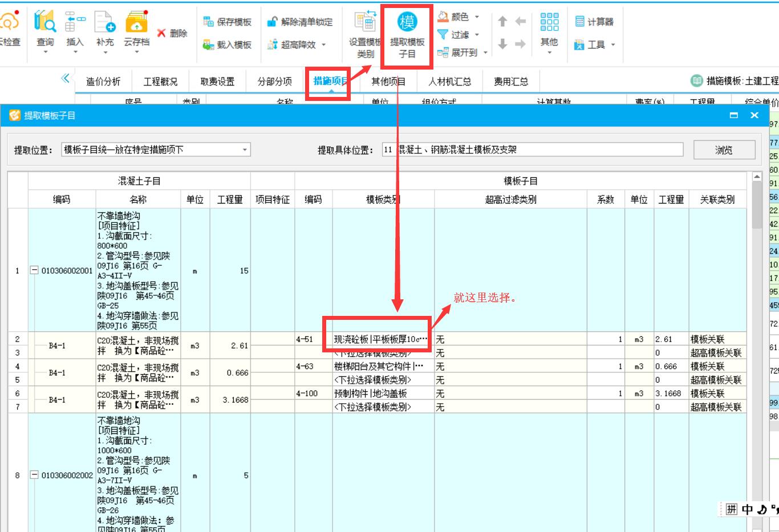Image resolution: width=779 pixels, height=532 pixels.
Task: Click 设置模板类别 icon
Action: [366, 22]
